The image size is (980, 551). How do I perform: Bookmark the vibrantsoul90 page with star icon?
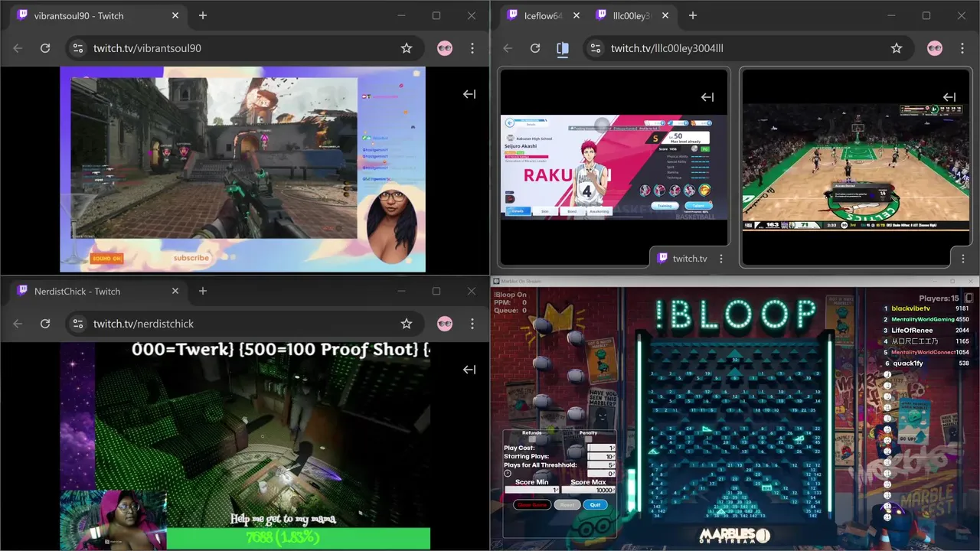point(407,48)
